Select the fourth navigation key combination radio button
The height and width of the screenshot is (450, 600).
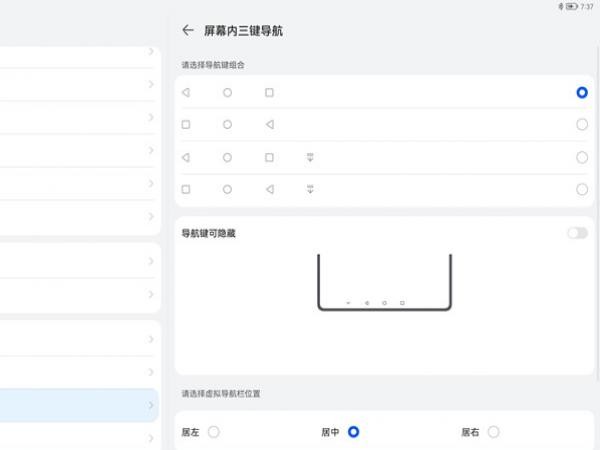pyautogui.click(x=582, y=189)
